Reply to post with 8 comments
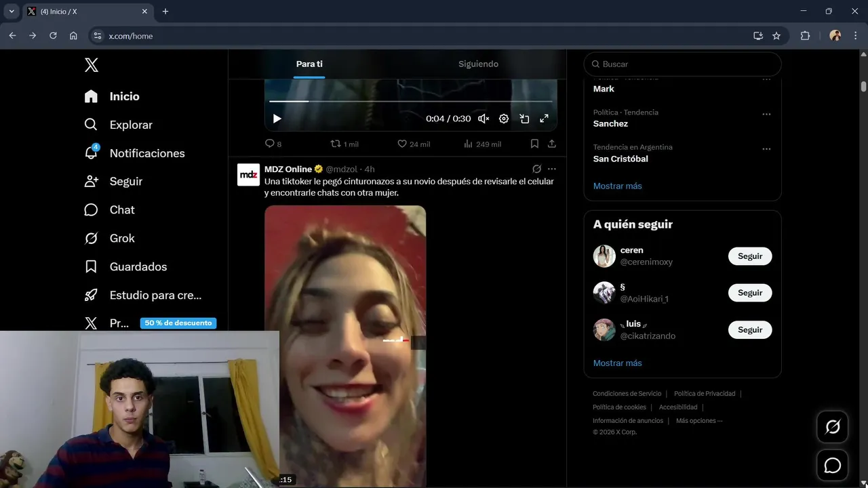The width and height of the screenshot is (868, 488). click(273, 144)
